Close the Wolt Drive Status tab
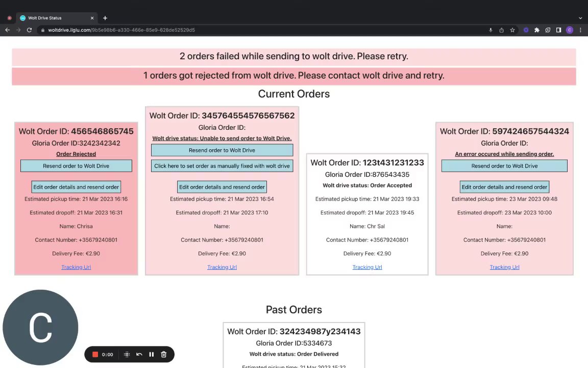The image size is (588, 368). coord(92,18)
